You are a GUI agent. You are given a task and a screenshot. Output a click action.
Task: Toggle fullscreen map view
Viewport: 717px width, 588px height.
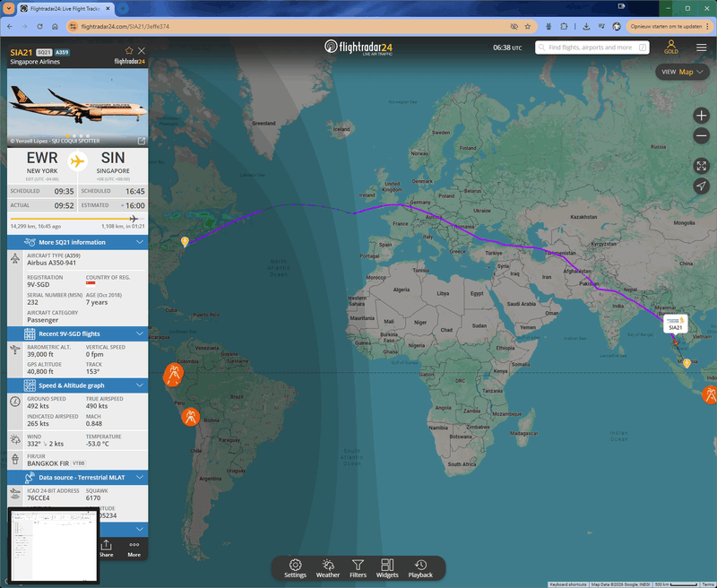coord(701,166)
